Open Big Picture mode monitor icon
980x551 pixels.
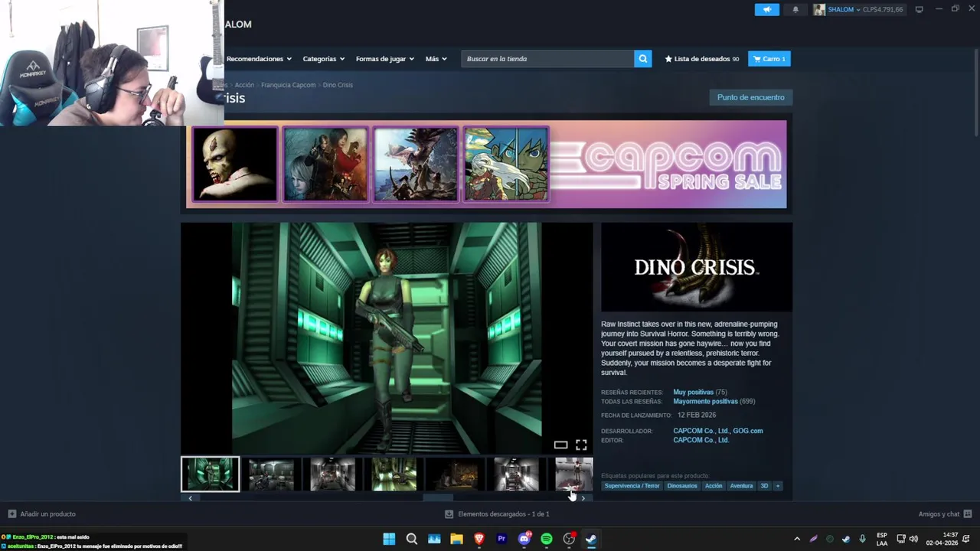tap(920, 9)
